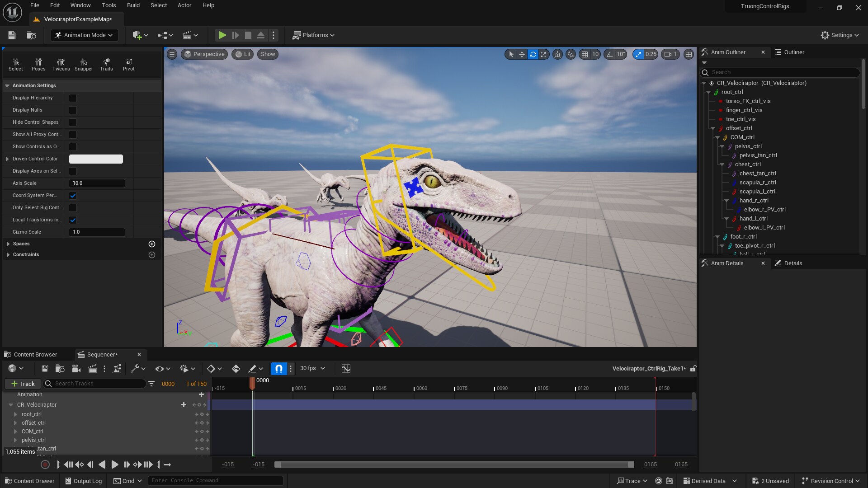Open the Tweens tool

(61, 64)
